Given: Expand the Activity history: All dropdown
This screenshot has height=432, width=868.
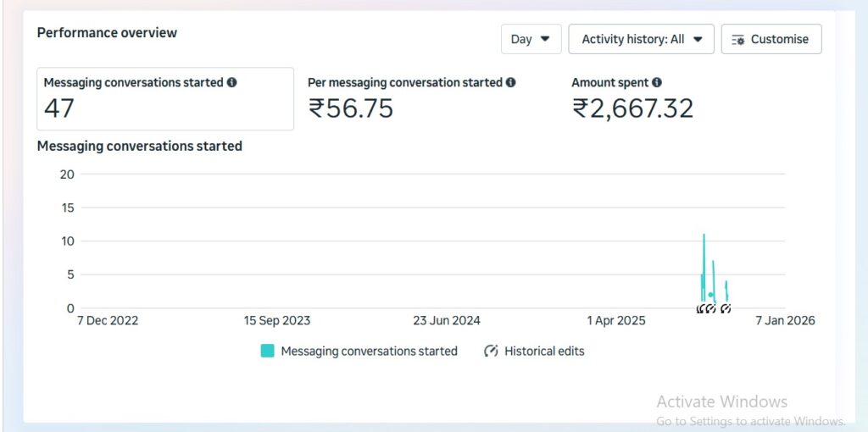Looking at the screenshot, I should tap(642, 39).
